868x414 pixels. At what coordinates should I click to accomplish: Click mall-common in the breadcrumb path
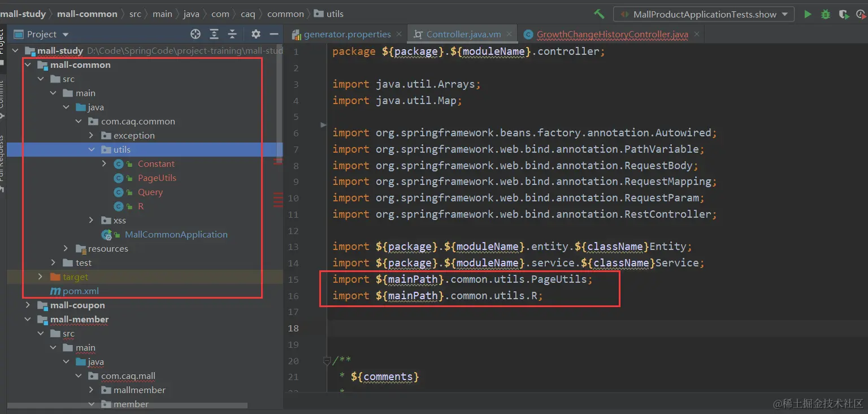coord(87,14)
